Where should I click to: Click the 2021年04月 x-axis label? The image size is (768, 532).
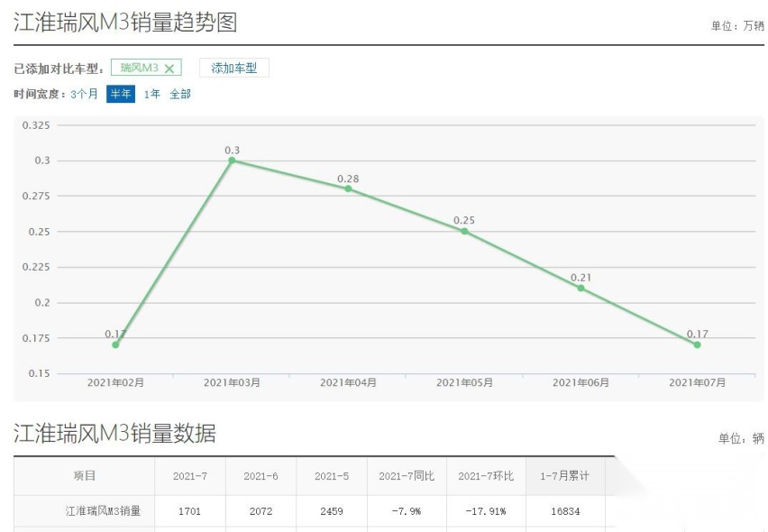[x=348, y=382]
